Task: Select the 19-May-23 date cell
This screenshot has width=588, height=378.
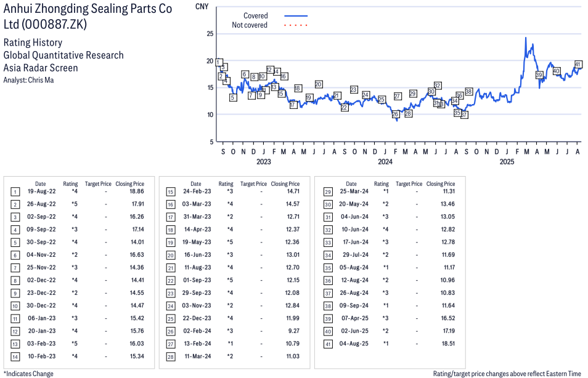Action: pos(197,242)
